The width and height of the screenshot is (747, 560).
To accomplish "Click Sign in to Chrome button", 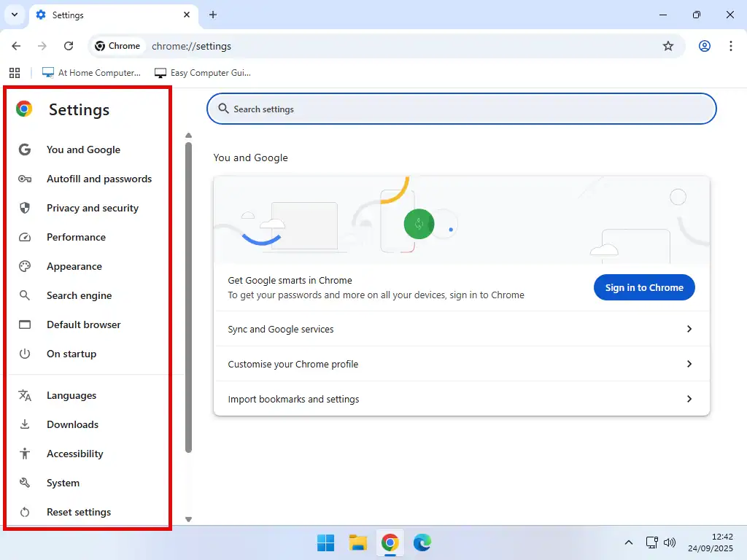I will (643, 287).
